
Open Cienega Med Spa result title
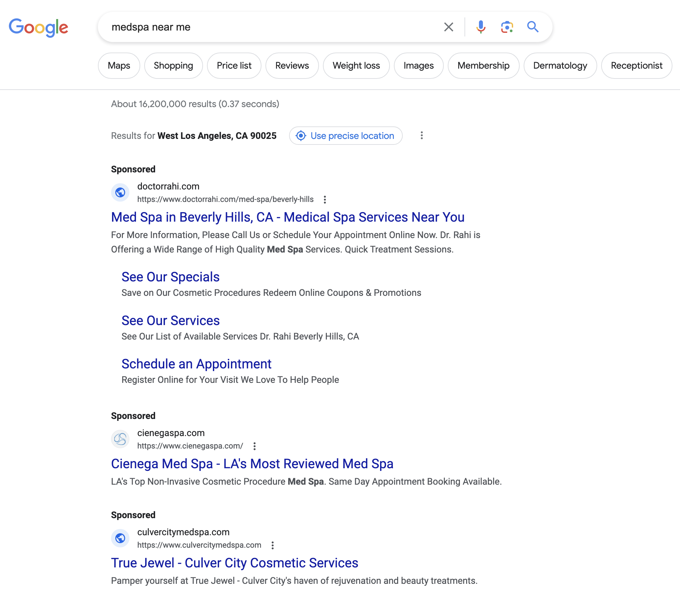click(252, 464)
